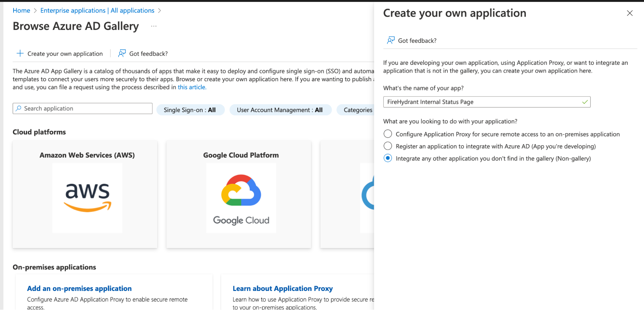Select Integrate any other application (Non-gallery) option
The width and height of the screenshot is (644, 310).
click(x=388, y=158)
